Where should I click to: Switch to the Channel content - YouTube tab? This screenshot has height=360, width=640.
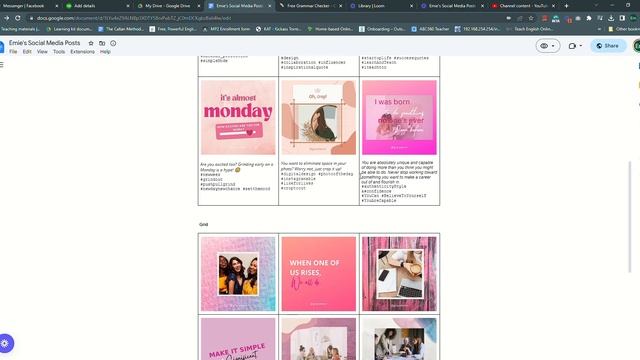coord(524,6)
